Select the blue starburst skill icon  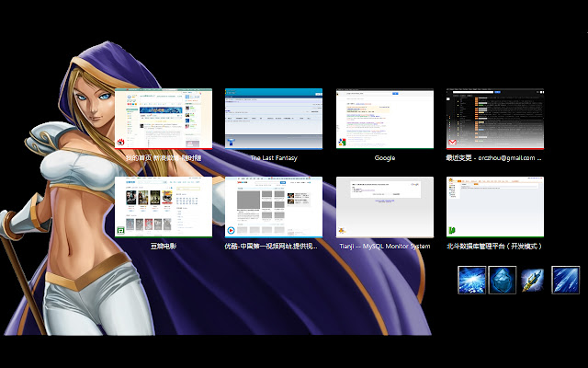tap(471, 280)
